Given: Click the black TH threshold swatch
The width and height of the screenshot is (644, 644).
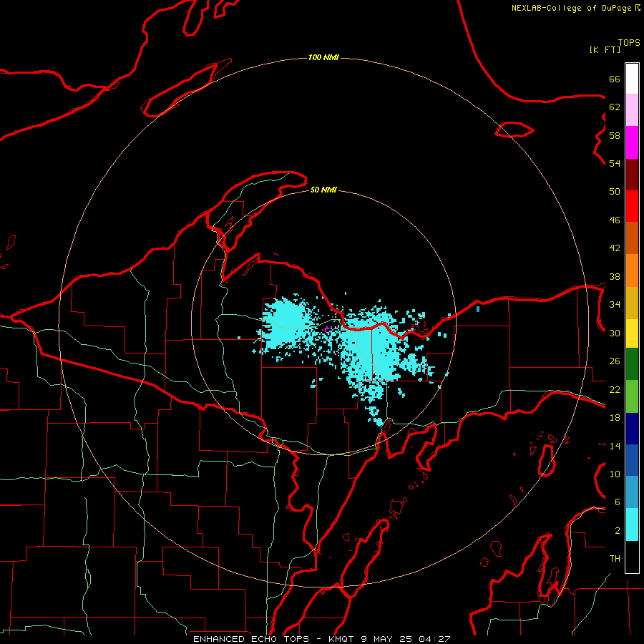Looking at the screenshot, I should (x=632, y=557).
